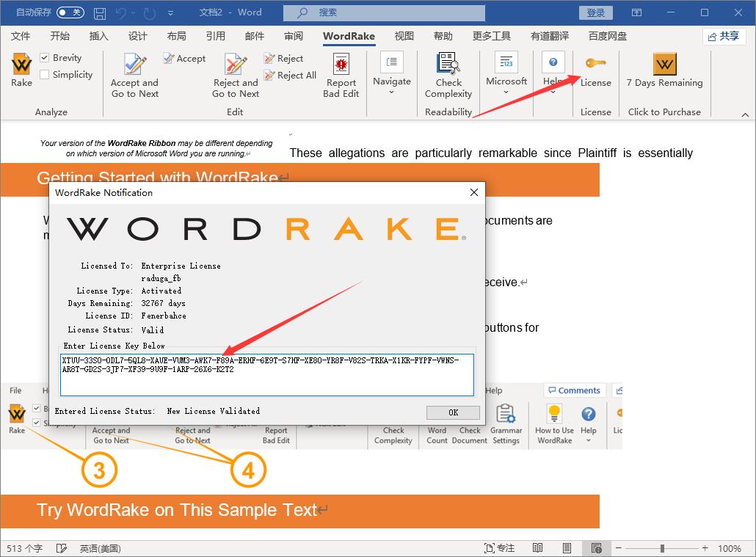Viewport: 756px width, 557px height.
Task: Run the Rake tool in the ribbon
Action: point(22,70)
